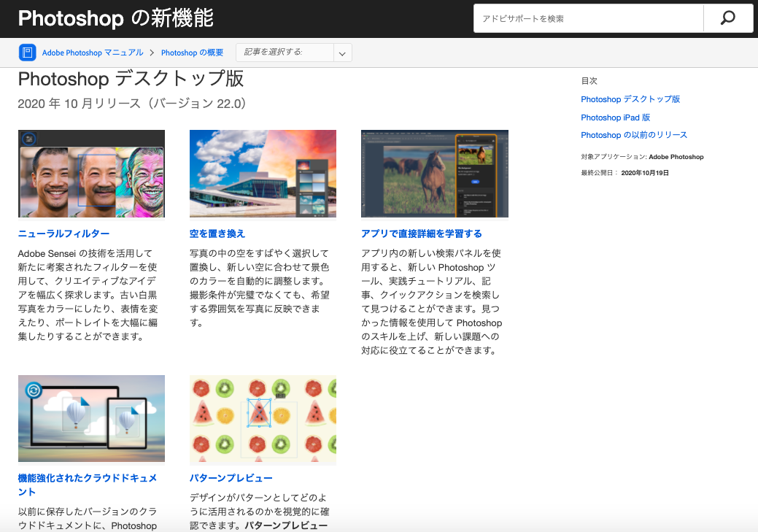
Task: Open 機能強化されたクラウドドキュメント link
Action: coord(88,485)
